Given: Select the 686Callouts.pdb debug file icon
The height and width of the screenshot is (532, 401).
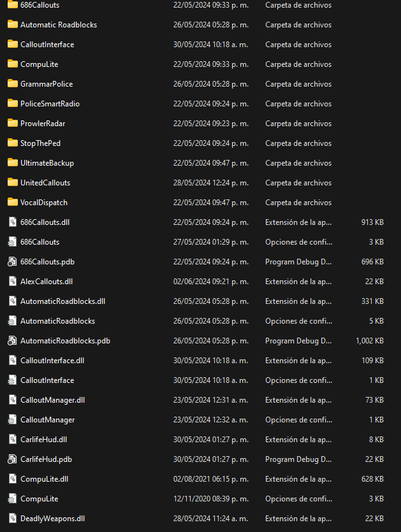Looking at the screenshot, I should coord(12,261).
